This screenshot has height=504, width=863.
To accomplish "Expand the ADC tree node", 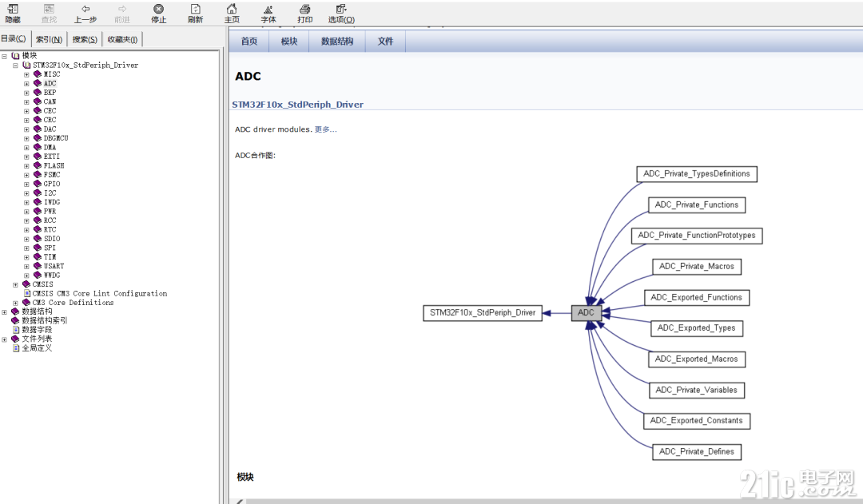I will pos(26,84).
